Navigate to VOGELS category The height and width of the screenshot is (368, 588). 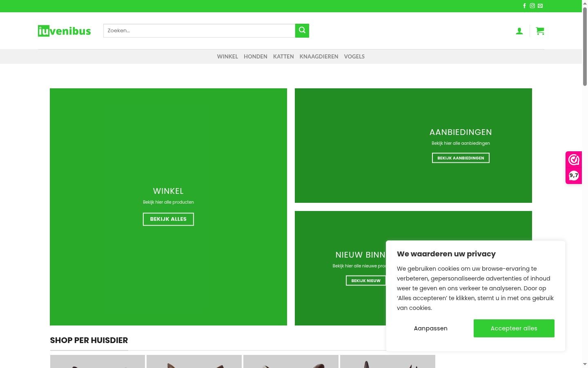(x=354, y=56)
